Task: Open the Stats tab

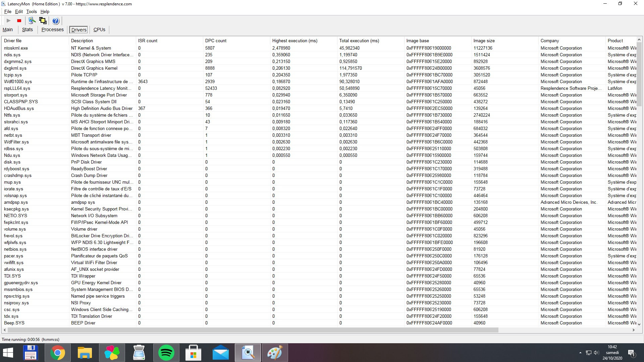Action: (28, 29)
